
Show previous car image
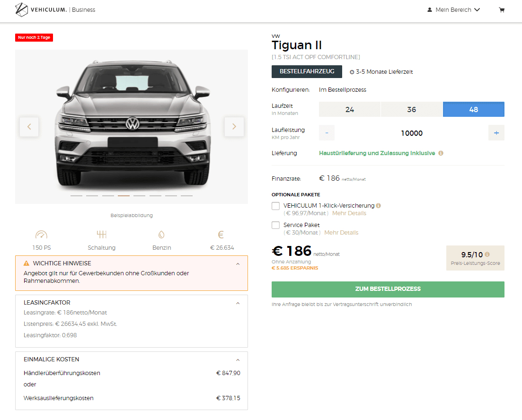point(29,126)
